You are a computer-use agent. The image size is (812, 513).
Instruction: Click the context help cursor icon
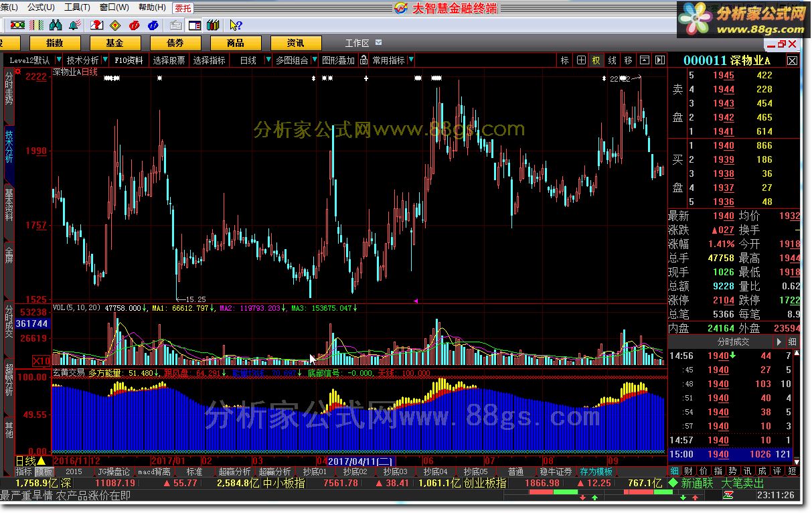coord(236,25)
